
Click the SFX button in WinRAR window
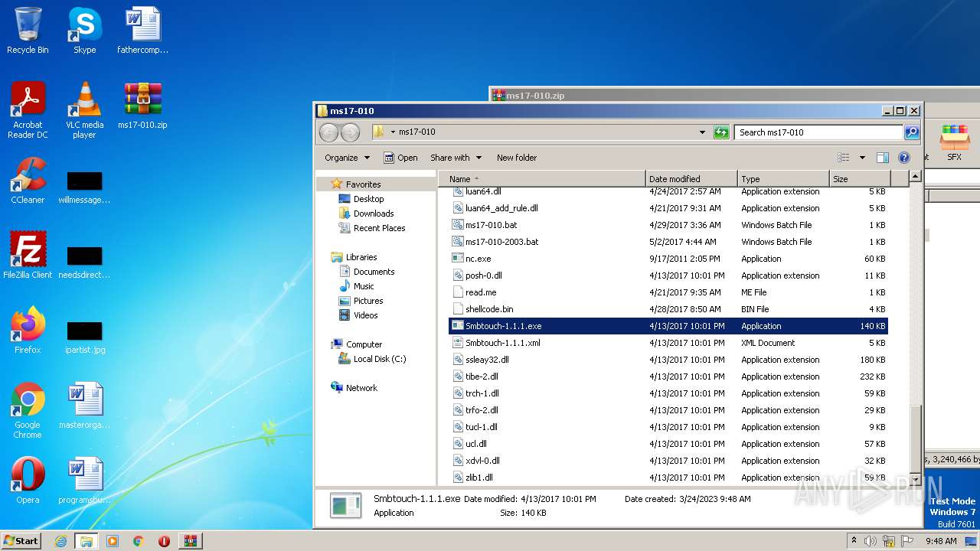(x=954, y=142)
